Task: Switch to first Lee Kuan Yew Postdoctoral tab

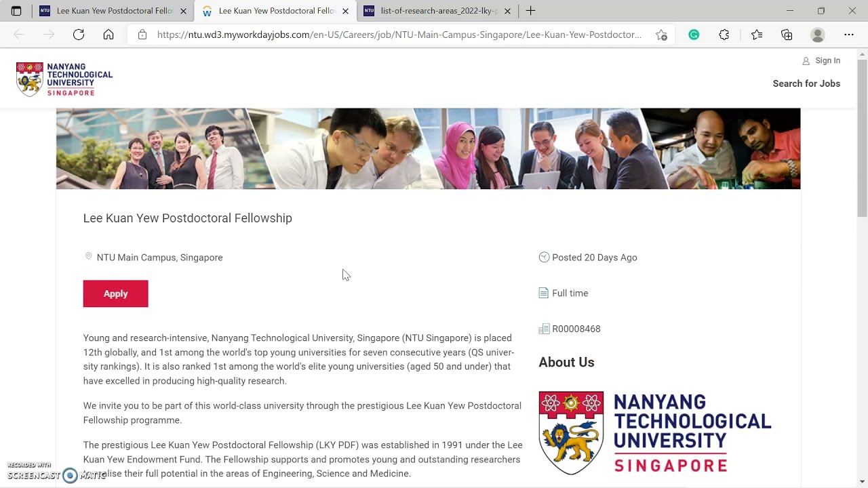Action: point(113,11)
